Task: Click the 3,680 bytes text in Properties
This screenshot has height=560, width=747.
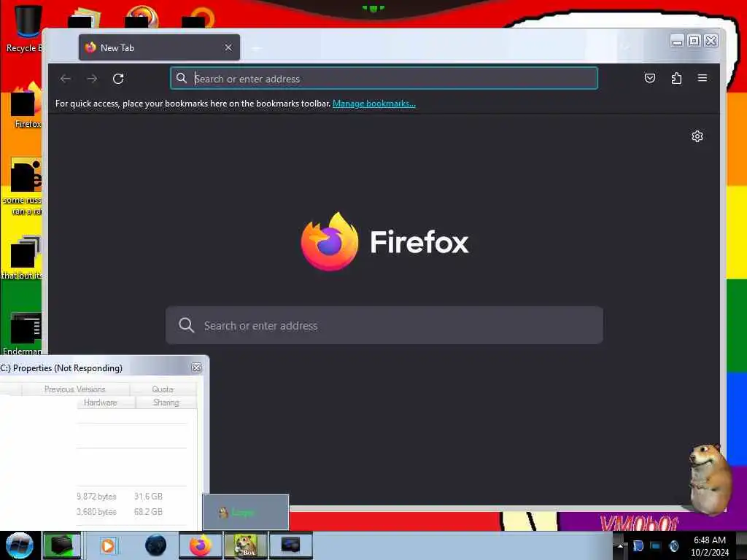Action: coord(96,511)
